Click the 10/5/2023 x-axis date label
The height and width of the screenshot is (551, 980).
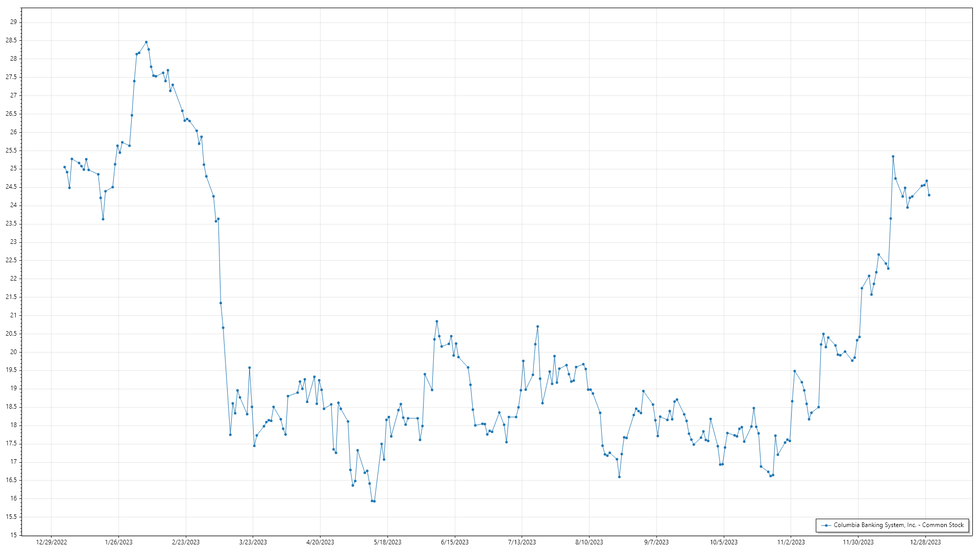coord(724,542)
